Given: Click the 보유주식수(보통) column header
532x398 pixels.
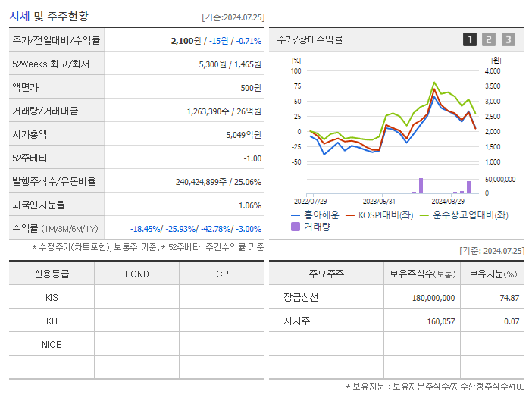Looking at the screenshot, I should coord(422,274).
